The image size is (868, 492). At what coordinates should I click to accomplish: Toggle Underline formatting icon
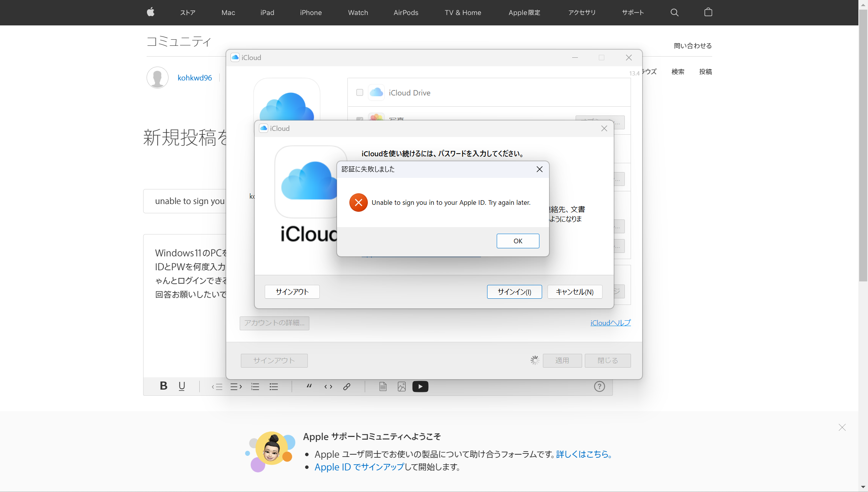pos(182,386)
